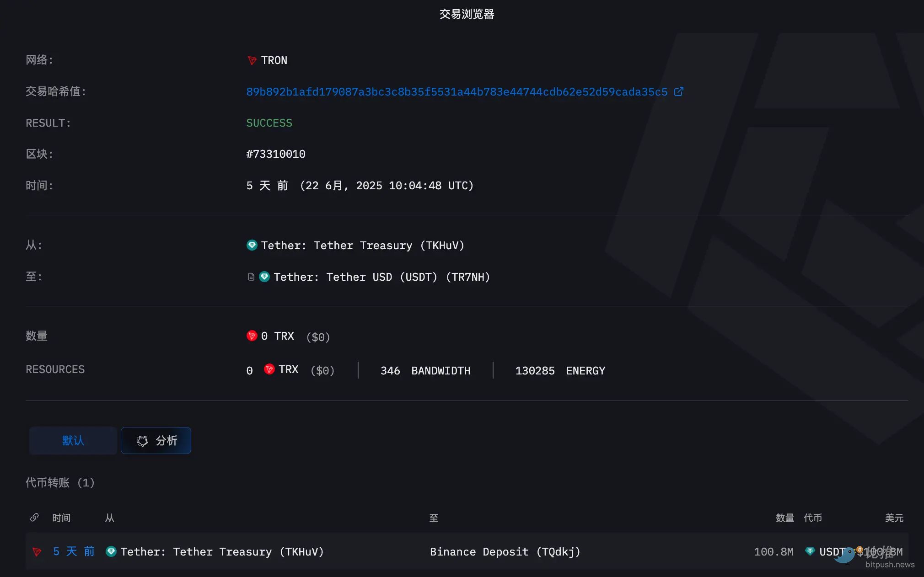Open Binance Deposit (TQdkj) address link
Image resolution: width=924 pixels, height=577 pixels.
pyautogui.click(x=505, y=552)
